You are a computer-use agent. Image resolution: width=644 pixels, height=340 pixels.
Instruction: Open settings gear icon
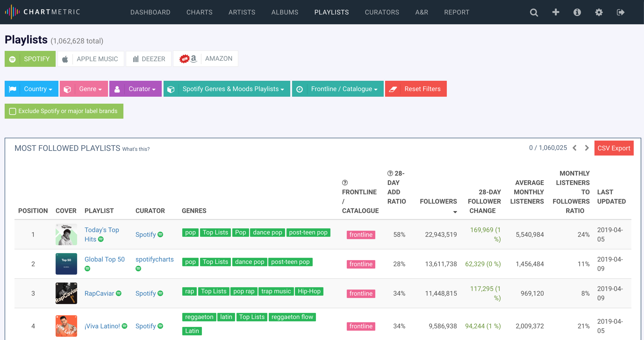pyautogui.click(x=599, y=12)
